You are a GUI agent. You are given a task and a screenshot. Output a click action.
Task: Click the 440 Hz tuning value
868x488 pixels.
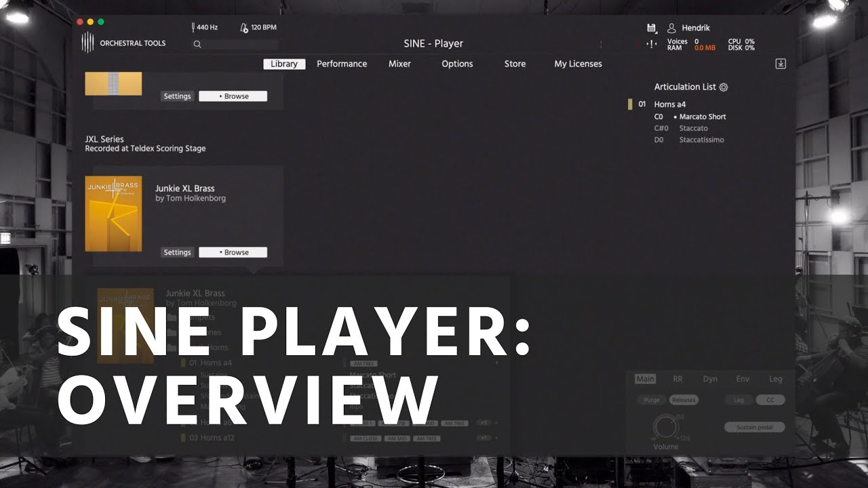pyautogui.click(x=208, y=28)
